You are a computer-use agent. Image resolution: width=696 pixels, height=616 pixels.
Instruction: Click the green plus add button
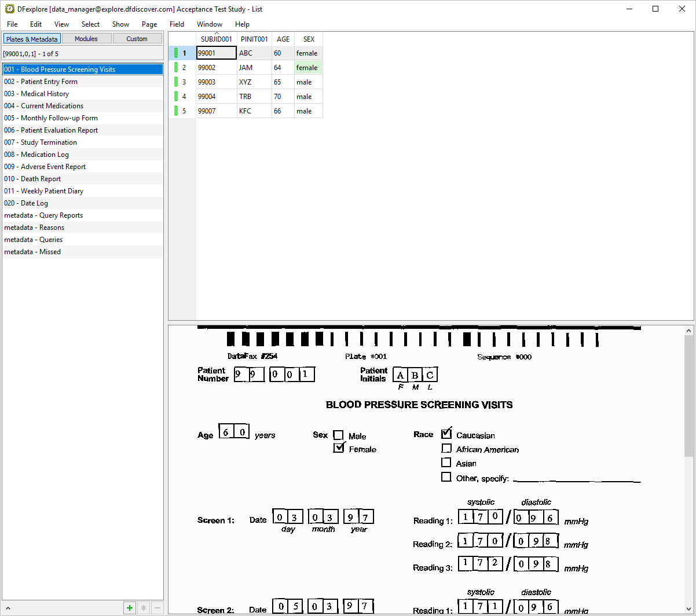coord(130,608)
